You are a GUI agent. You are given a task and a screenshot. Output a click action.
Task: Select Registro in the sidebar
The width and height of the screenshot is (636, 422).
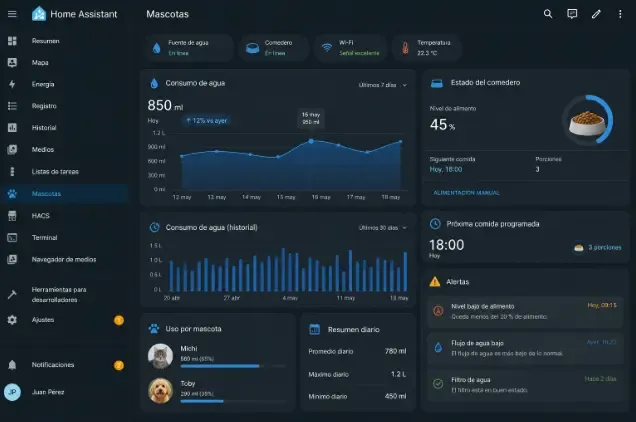65,106
